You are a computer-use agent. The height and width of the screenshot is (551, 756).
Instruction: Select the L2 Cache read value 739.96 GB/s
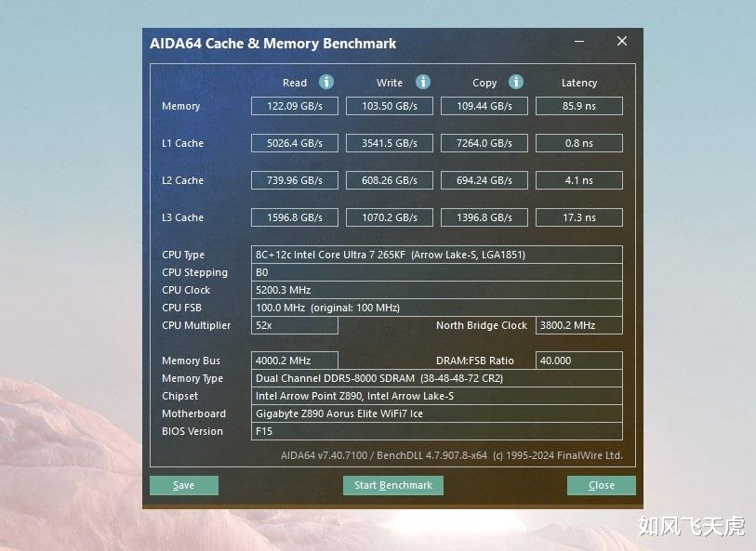(295, 180)
